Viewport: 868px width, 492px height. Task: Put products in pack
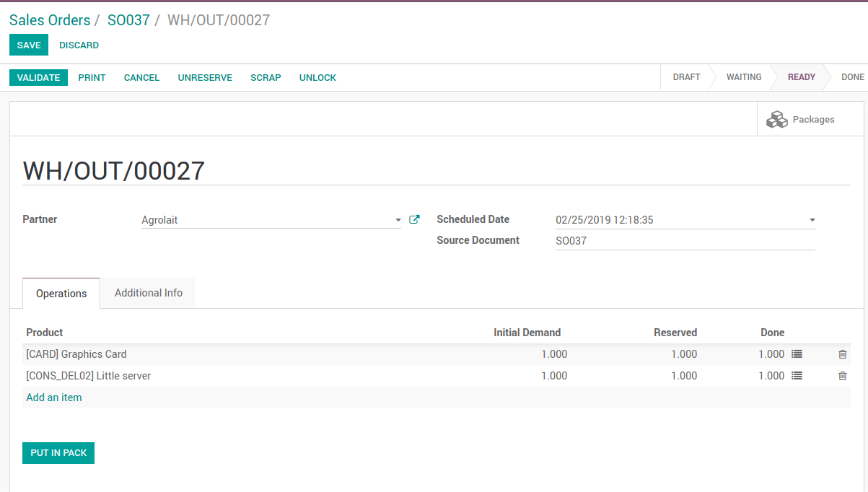pos(58,453)
